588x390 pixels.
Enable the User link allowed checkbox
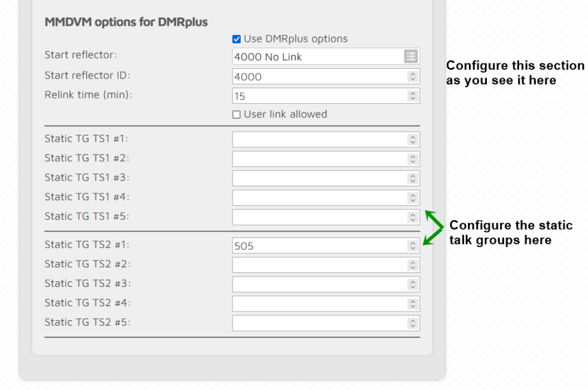pos(236,114)
